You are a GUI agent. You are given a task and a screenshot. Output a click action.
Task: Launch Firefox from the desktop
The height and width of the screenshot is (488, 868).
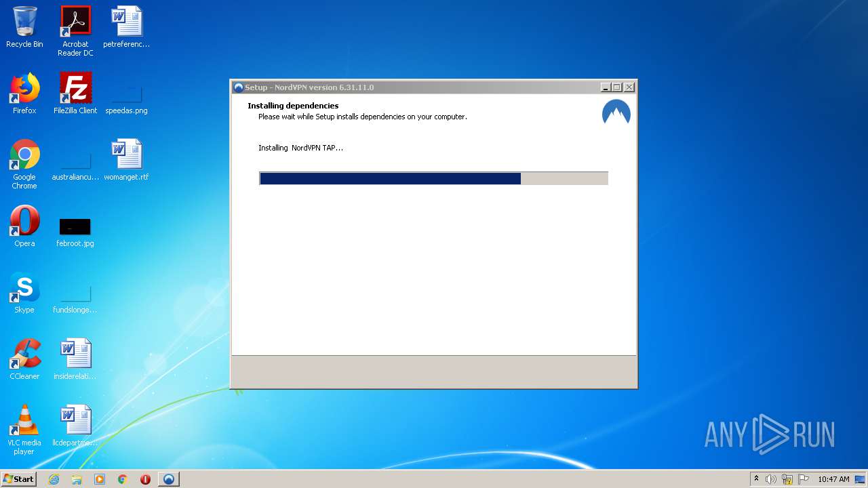pyautogui.click(x=24, y=94)
